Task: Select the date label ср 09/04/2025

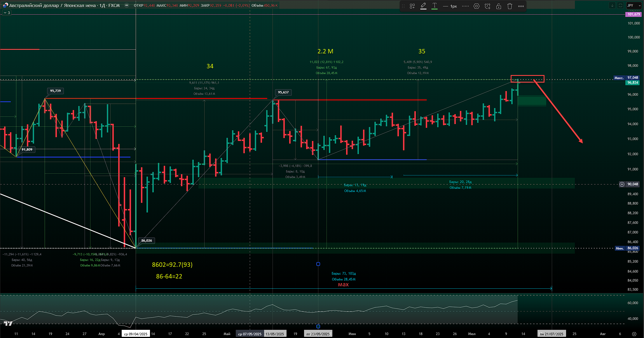Action: click(136, 334)
